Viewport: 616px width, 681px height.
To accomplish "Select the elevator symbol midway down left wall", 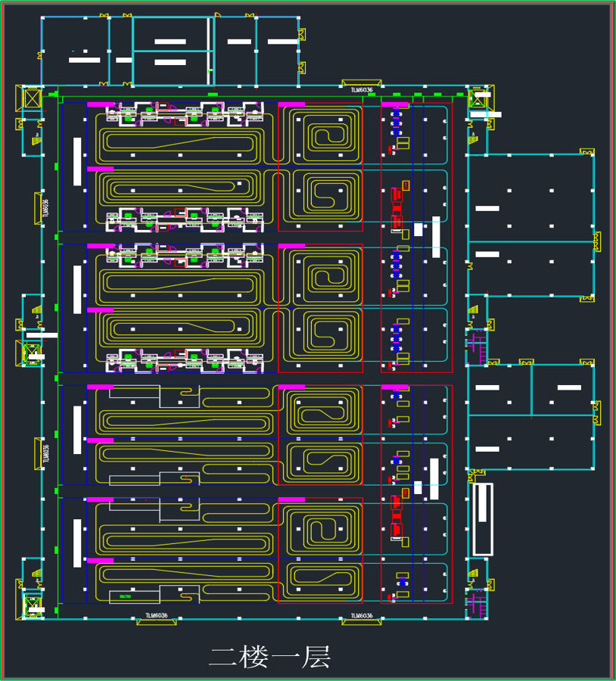I will [x=33, y=353].
